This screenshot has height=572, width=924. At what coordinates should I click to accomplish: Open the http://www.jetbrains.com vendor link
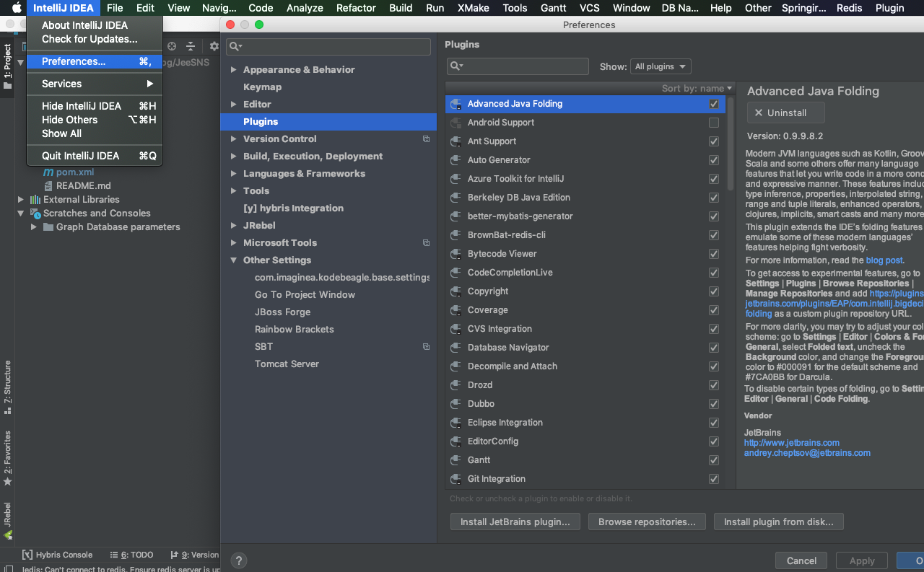click(792, 443)
